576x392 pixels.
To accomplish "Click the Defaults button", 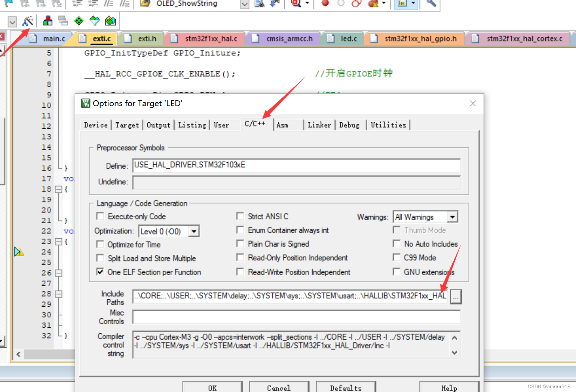I will click(x=346, y=388).
